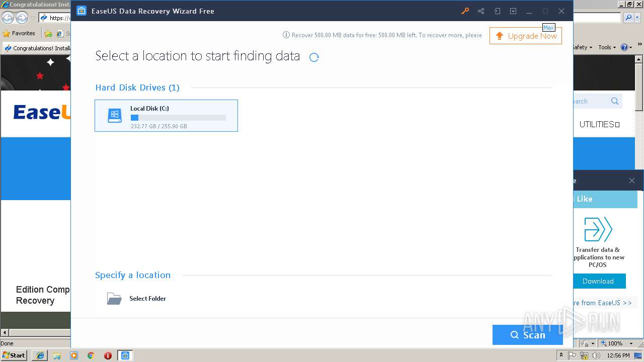This screenshot has width=644, height=362.
Task: Open the Windows Start menu
Action: [x=14, y=355]
